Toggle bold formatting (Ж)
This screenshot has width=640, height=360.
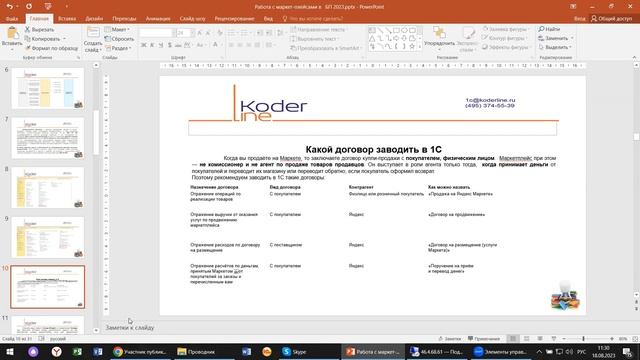tap(144, 45)
